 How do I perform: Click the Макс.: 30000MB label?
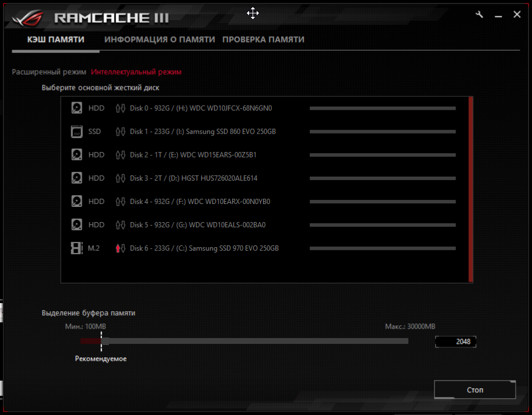pyautogui.click(x=410, y=326)
